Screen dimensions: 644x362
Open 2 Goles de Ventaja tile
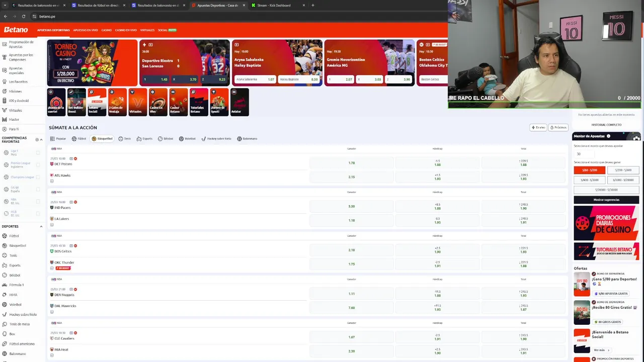(x=117, y=102)
